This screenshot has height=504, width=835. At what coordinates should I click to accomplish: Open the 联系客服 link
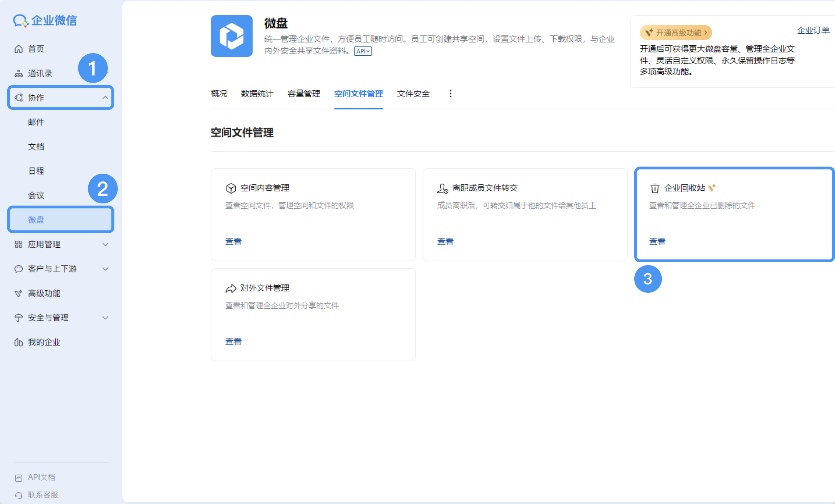[43, 495]
